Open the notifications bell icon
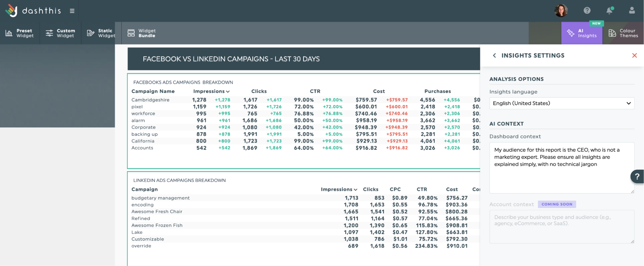The image size is (644, 266). pyautogui.click(x=609, y=11)
